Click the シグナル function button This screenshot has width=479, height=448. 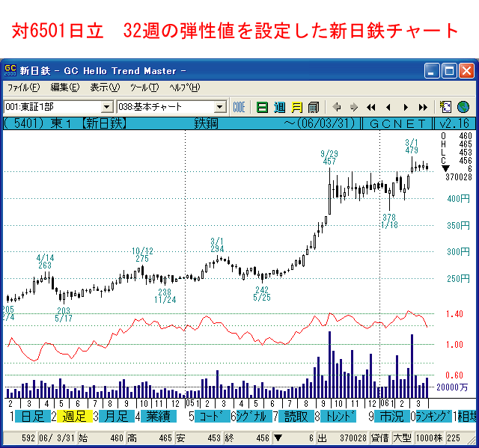[x=254, y=417]
